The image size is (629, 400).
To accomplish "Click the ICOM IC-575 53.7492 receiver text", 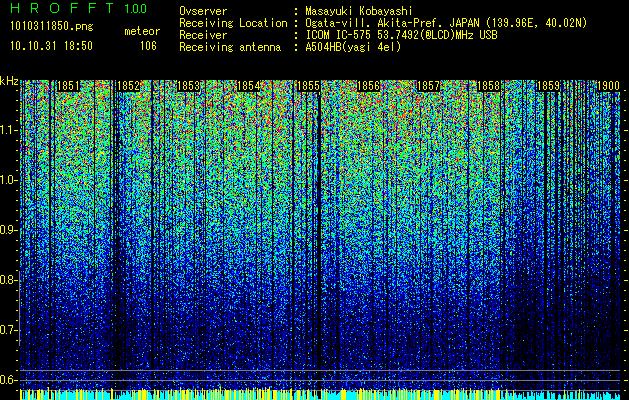I will (401, 35).
